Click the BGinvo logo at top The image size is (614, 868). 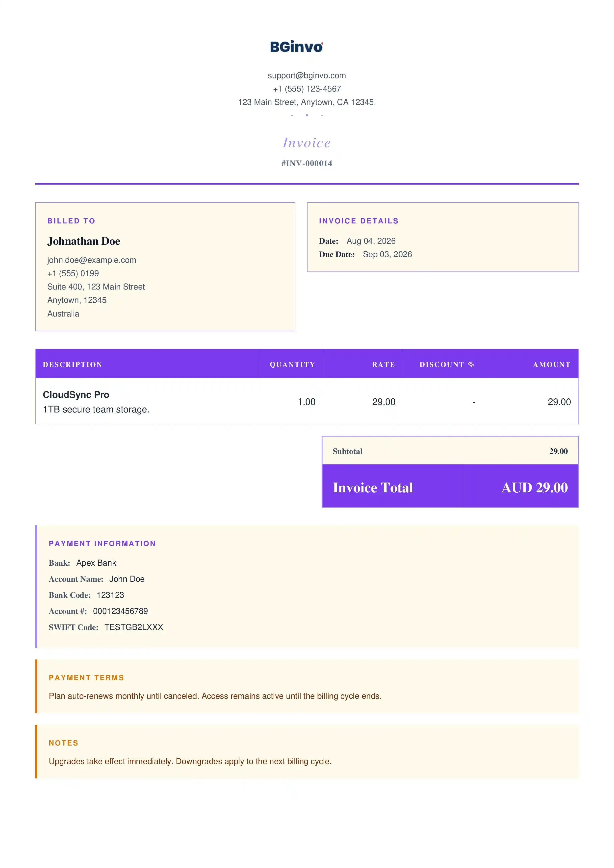point(296,47)
